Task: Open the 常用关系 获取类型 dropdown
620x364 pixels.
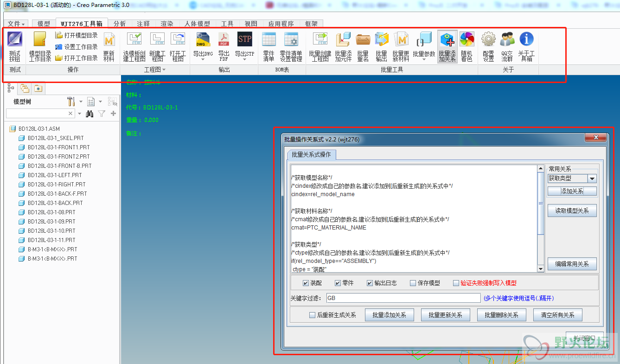Action: (x=592, y=179)
